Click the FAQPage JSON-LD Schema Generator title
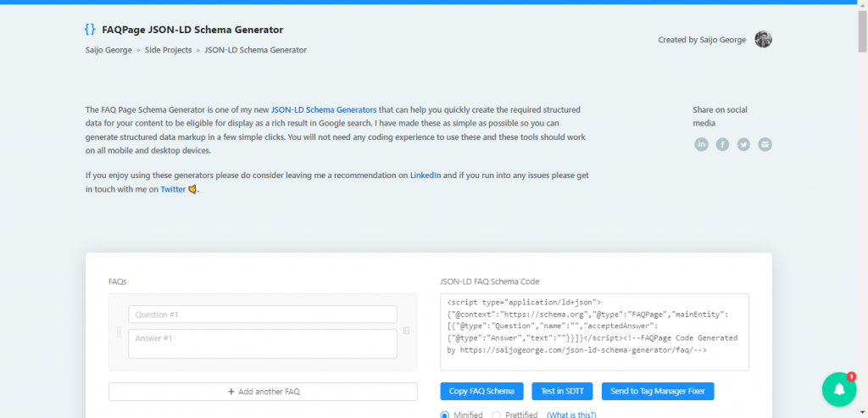This screenshot has width=868, height=418. pos(192,30)
